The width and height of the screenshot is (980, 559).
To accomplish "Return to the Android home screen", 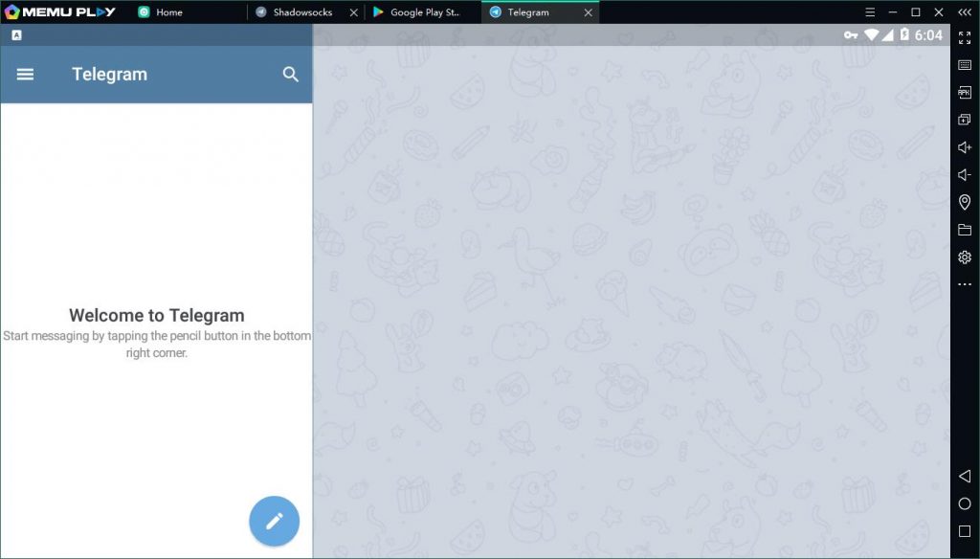I will (964, 503).
